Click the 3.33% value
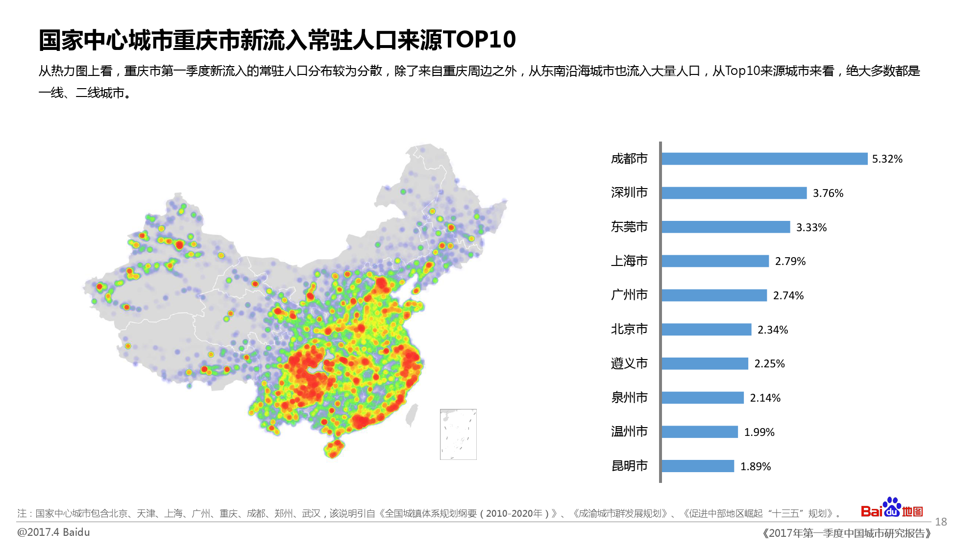Image resolution: width=980 pixels, height=551 pixels. 811,227
